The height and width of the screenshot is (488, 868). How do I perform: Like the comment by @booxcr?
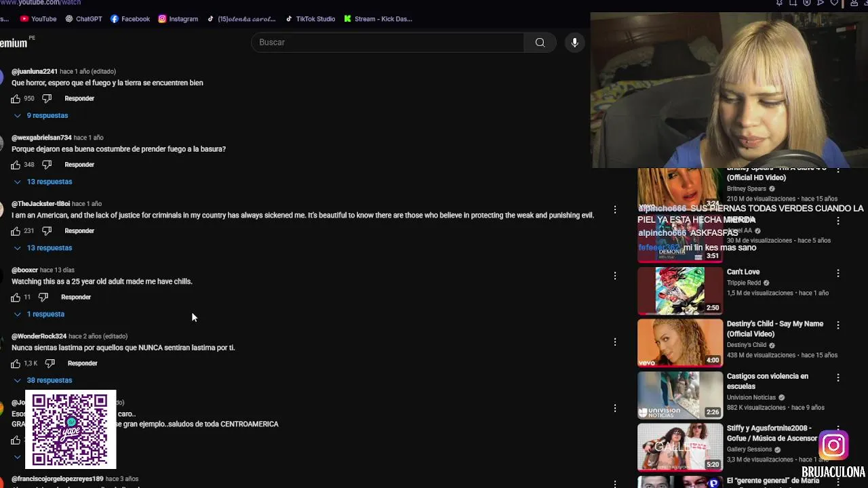click(16, 298)
